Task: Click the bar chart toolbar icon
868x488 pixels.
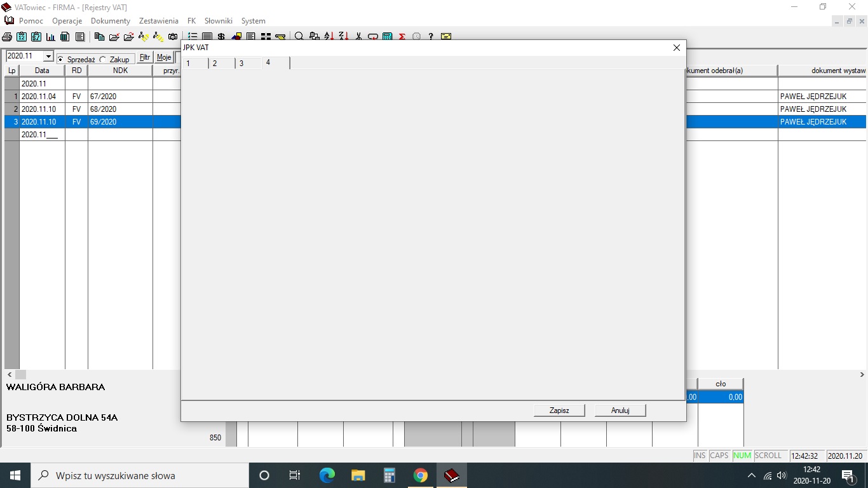Action: [50, 37]
